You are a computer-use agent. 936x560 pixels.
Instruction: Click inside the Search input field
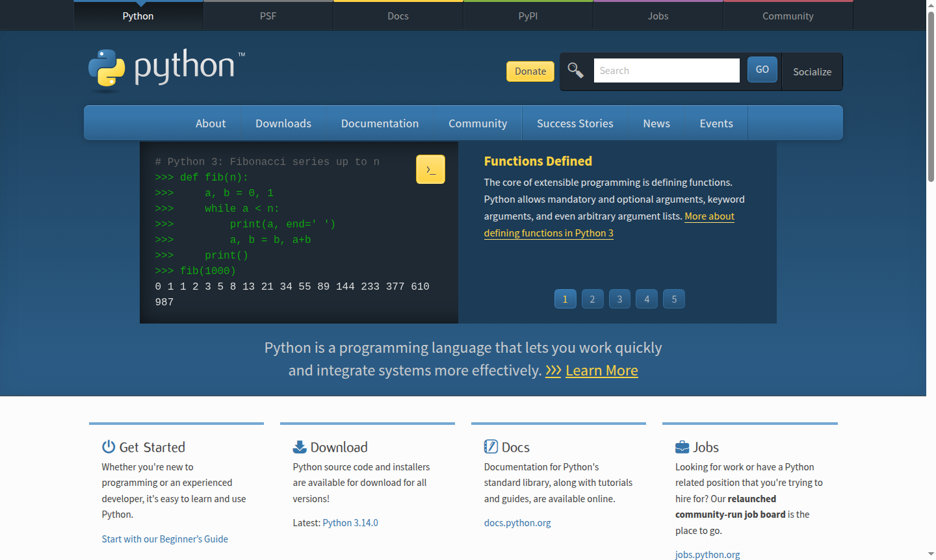(666, 70)
